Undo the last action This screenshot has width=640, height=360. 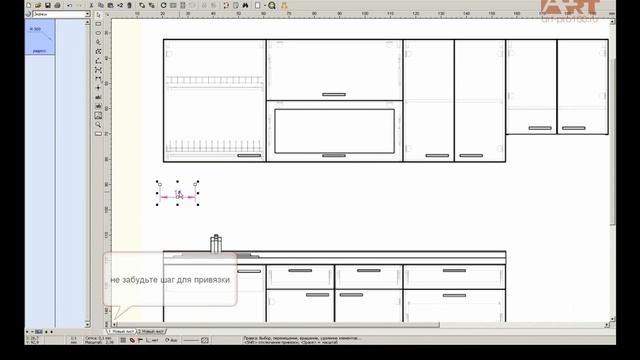point(69,5)
